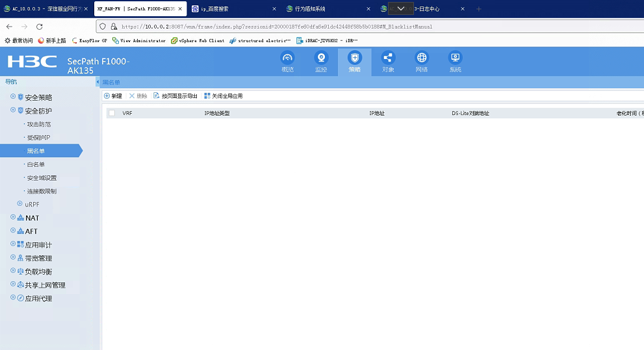
Task: Click the address bar lock icon
Action: [114, 27]
